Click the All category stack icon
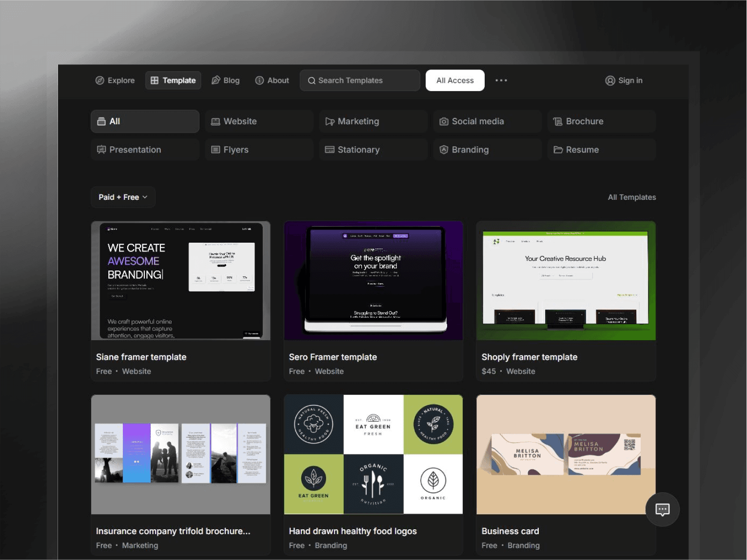 point(101,121)
